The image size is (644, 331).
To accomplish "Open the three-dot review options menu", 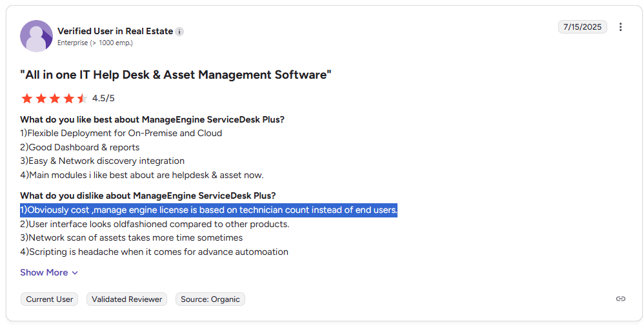I will coord(620,27).
